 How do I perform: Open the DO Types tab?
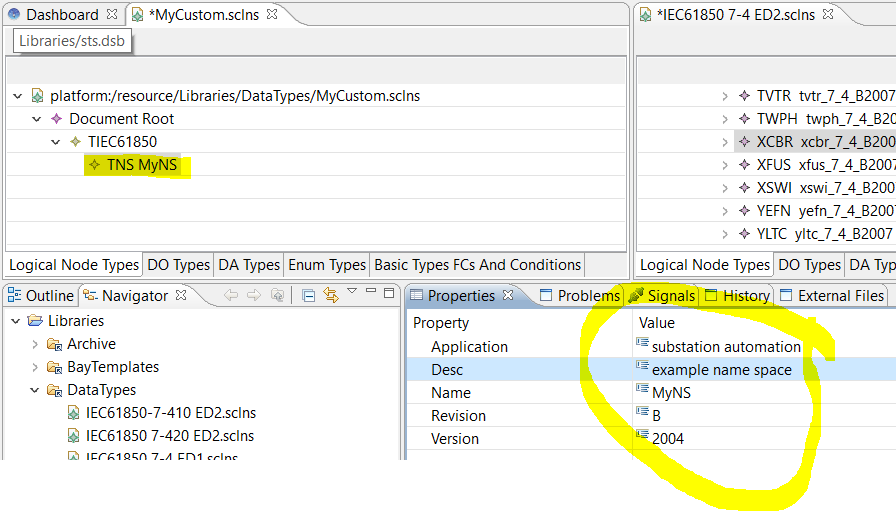point(178,265)
